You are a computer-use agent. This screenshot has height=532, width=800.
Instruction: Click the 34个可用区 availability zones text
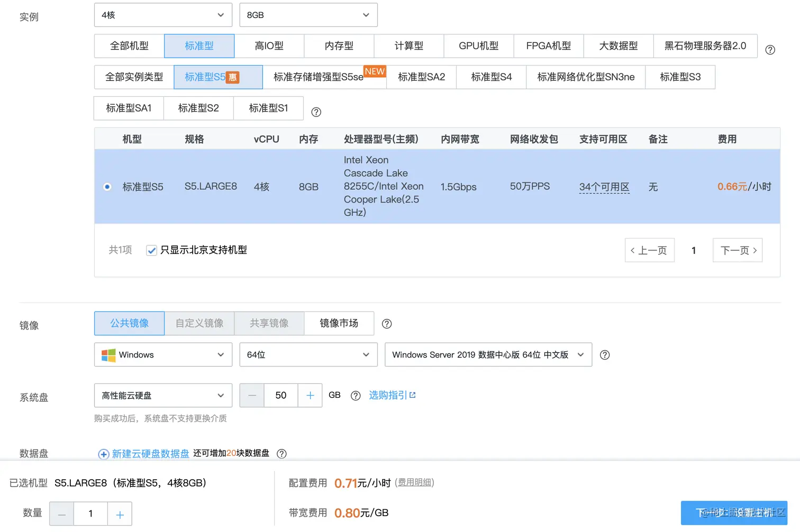(x=604, y=187)
